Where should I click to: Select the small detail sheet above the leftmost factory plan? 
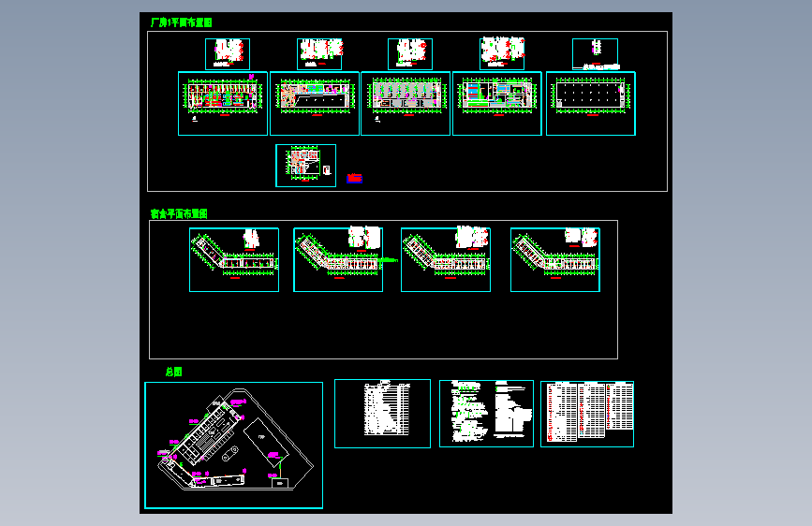click(228, 54)
